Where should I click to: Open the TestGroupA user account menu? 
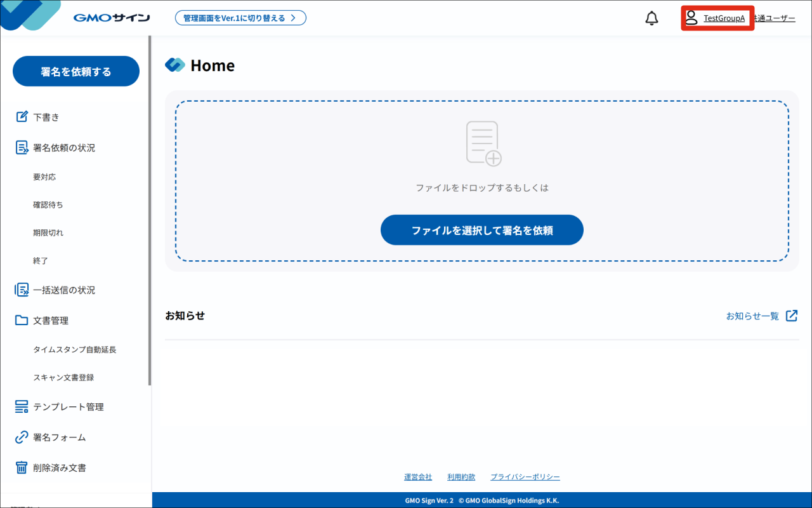click(x=717, y=18)
